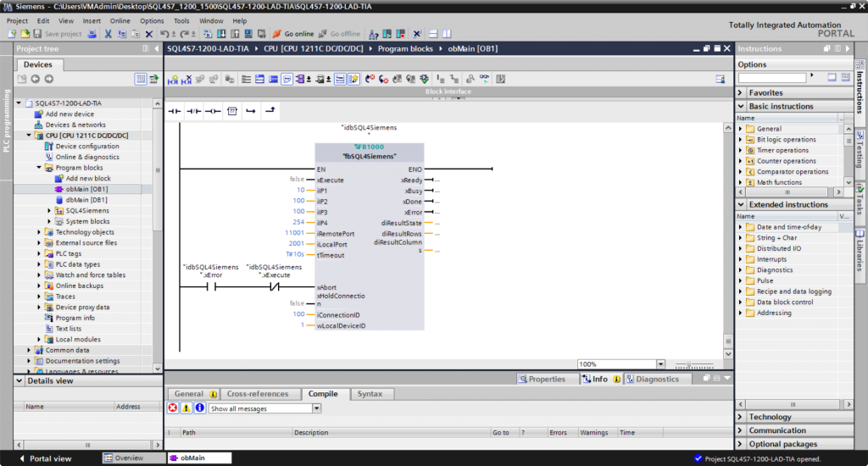Click the Go online toolbar button
This screenshot has height=466, width=868.
pos(293,34)
